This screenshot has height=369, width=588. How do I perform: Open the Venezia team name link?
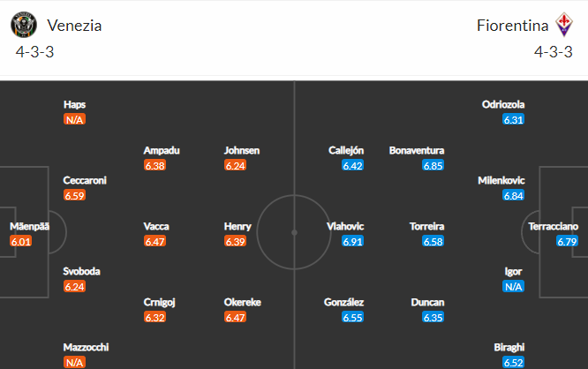74,25
